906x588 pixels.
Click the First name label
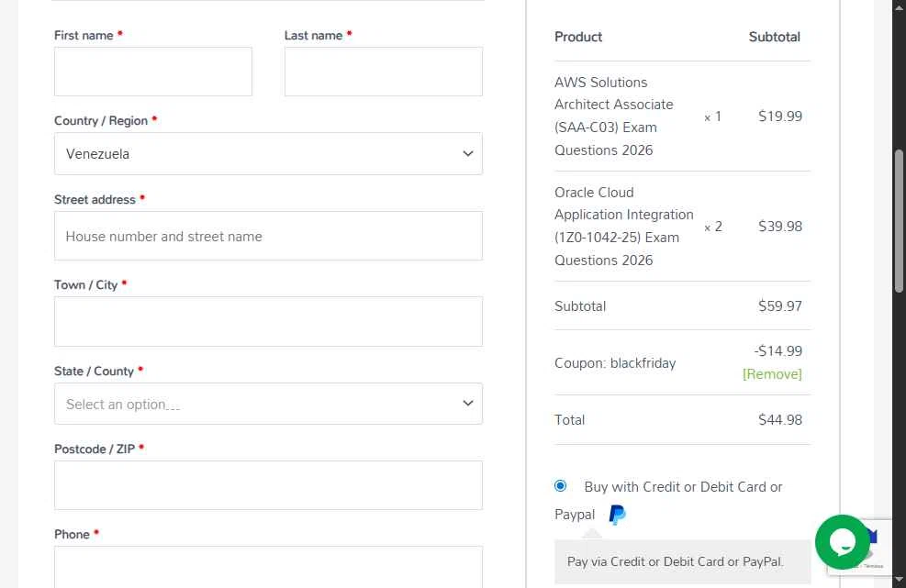coord(84,35)
